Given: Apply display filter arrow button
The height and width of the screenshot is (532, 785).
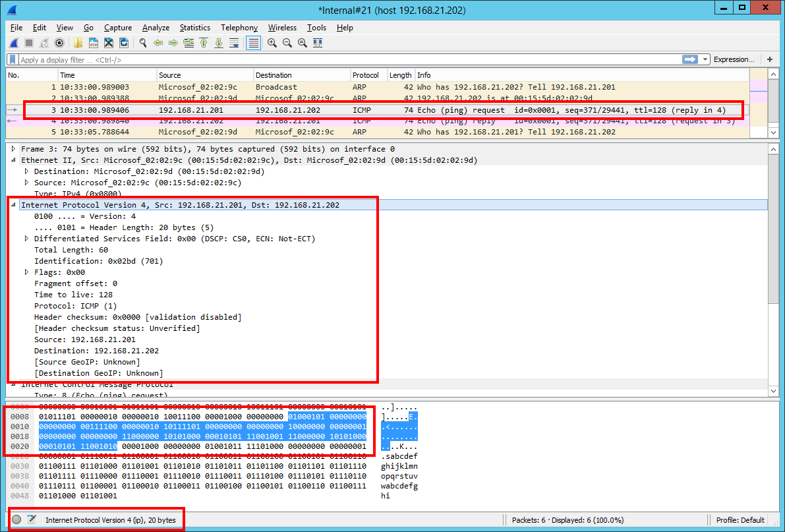Looking at the screenshot, I should click(690, 59).
